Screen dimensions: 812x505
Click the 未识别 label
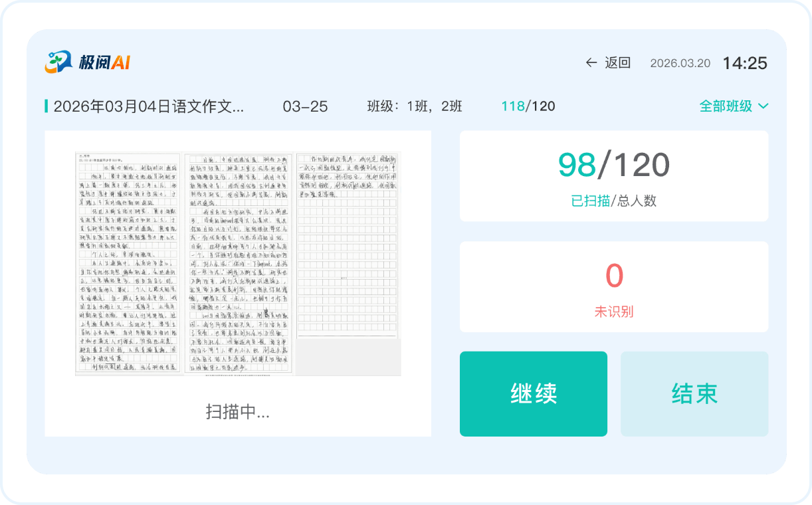click(x=614, y=311)
